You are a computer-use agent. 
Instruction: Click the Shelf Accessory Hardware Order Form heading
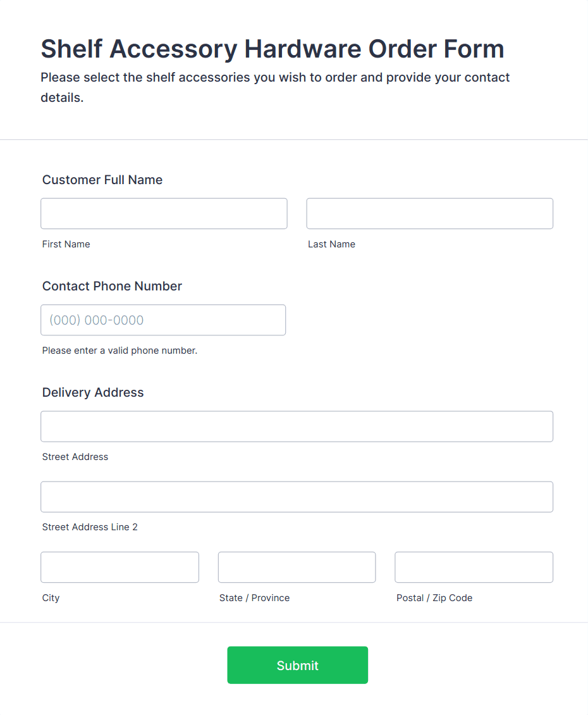click(x=273, y=49)
